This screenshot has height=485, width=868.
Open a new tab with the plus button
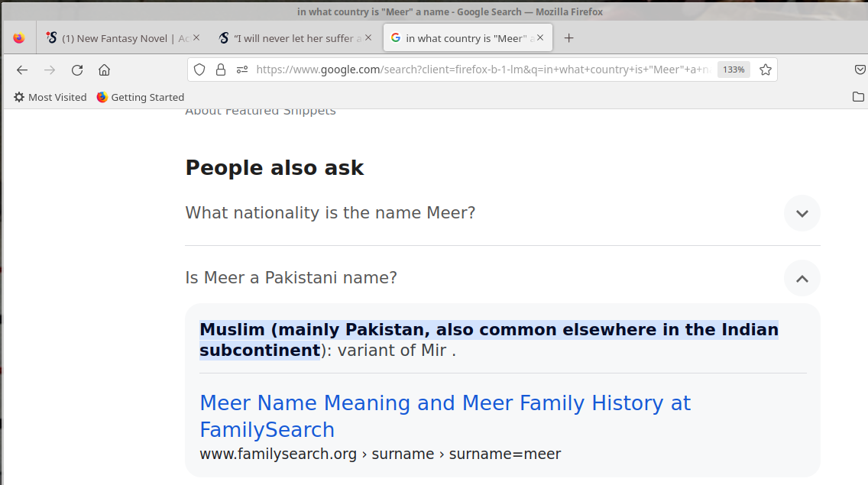coord(568,38)
